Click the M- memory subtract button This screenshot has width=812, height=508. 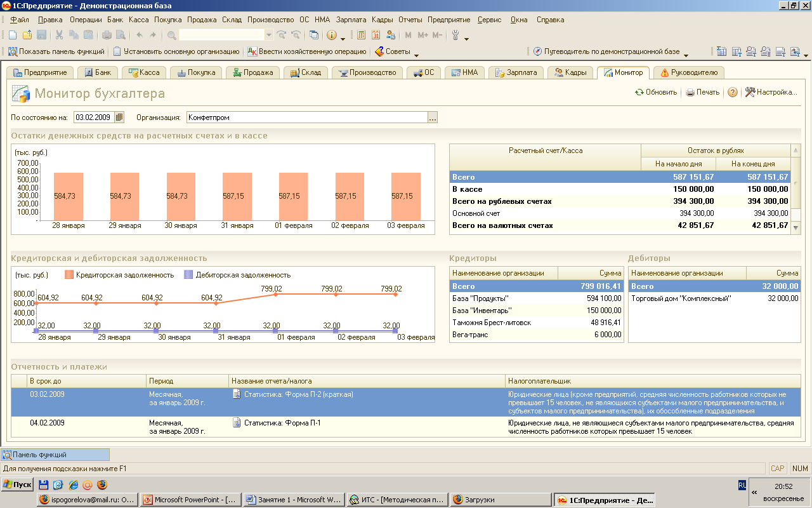pos(437,35)
